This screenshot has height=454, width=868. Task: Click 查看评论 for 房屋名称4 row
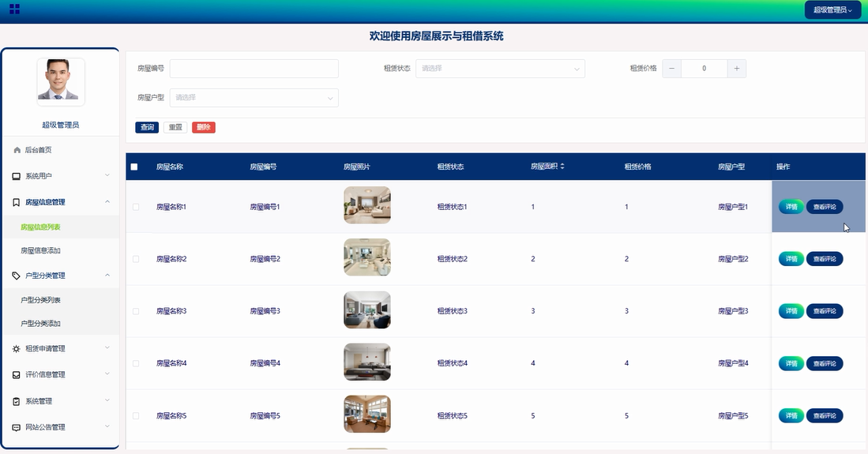point(825,363)
